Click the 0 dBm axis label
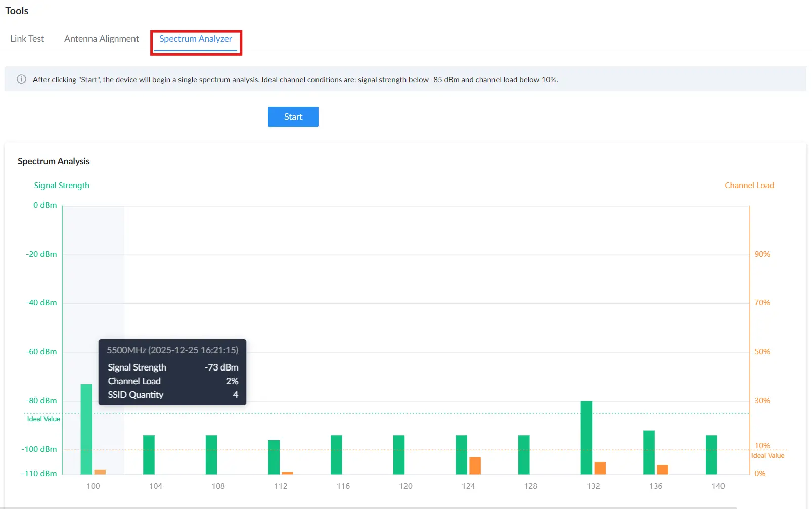 point(45,205)
